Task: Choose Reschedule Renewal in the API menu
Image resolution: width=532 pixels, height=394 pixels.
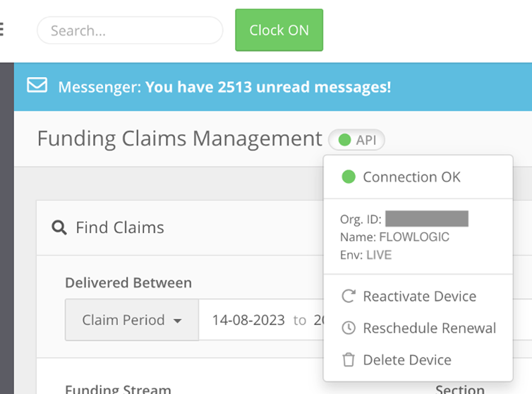Action: coord(429,328)
